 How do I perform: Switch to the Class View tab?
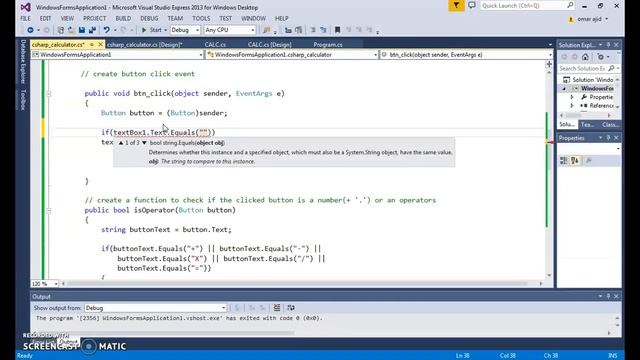(x=610, y=125)
